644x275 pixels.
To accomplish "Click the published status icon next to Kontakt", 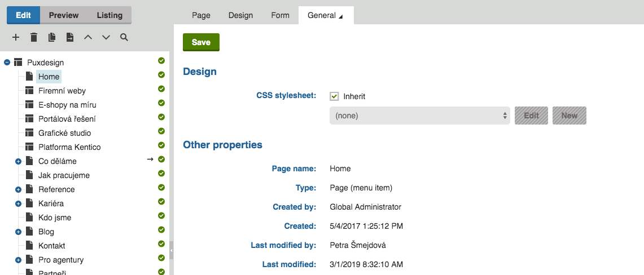I will [161, 244].
